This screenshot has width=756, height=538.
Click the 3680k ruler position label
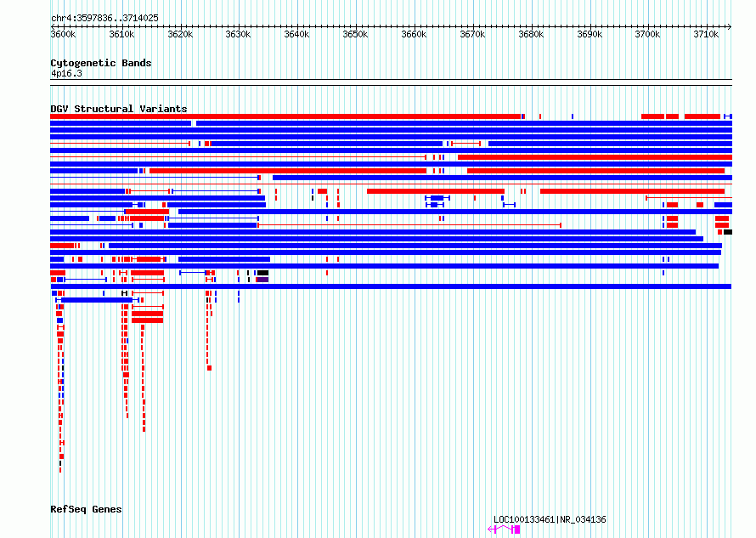tap(531, 34)
